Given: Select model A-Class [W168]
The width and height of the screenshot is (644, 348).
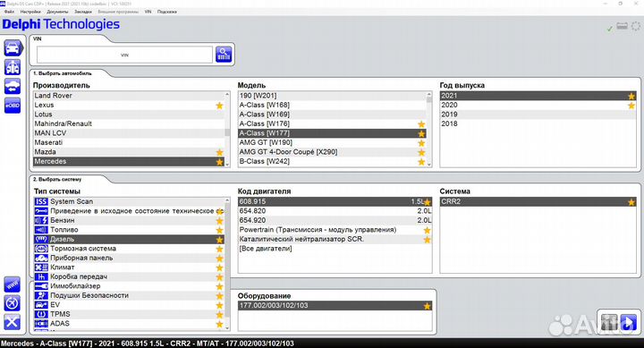Looking at the screenshot, I should coord(332,105).
